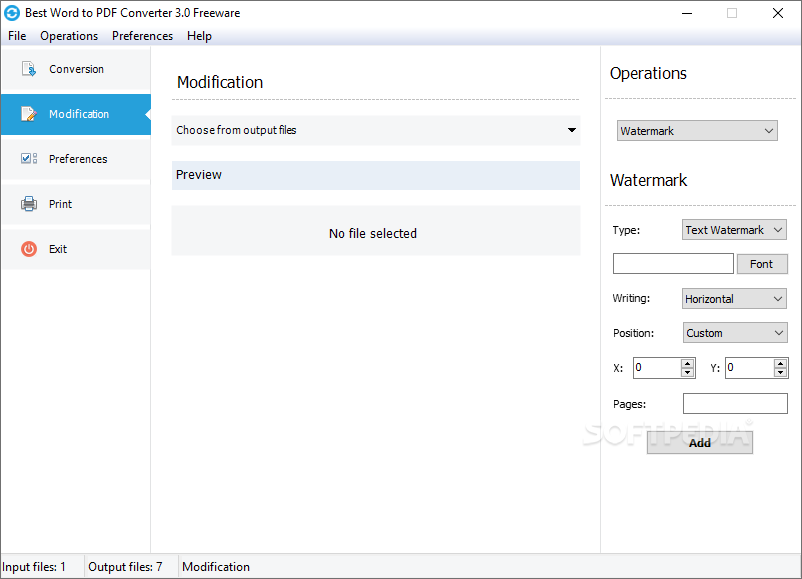802x579 pixels.
Task: Open the File menu
Action: pyautogui.click(x=17, y=36)
